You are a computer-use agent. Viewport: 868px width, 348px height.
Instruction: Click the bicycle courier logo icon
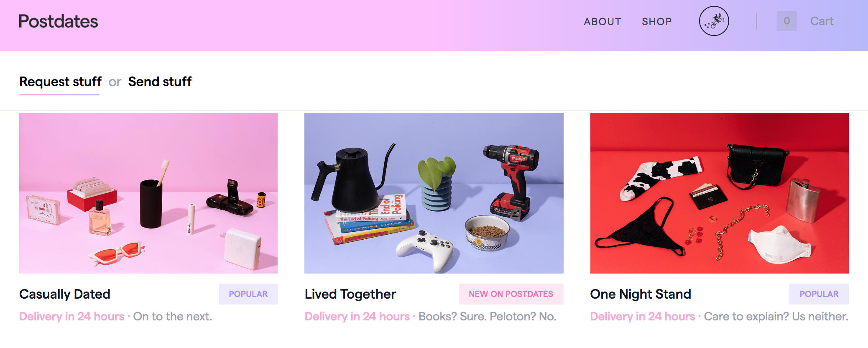714,21
